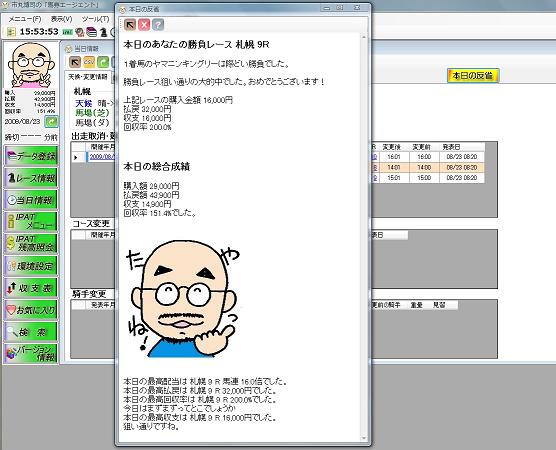
Task: Open 検索 sidebar button
Action: 31,332
